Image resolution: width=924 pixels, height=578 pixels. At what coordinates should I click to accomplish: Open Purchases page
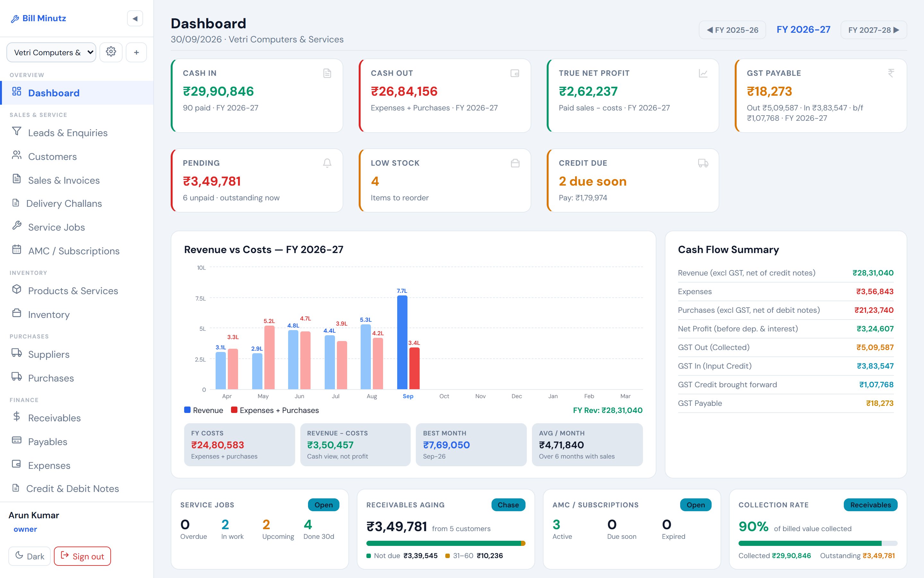(77, 378)
